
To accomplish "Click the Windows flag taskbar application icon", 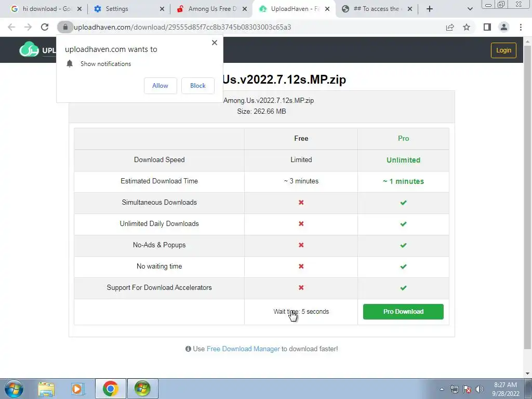I will (142, 389).
